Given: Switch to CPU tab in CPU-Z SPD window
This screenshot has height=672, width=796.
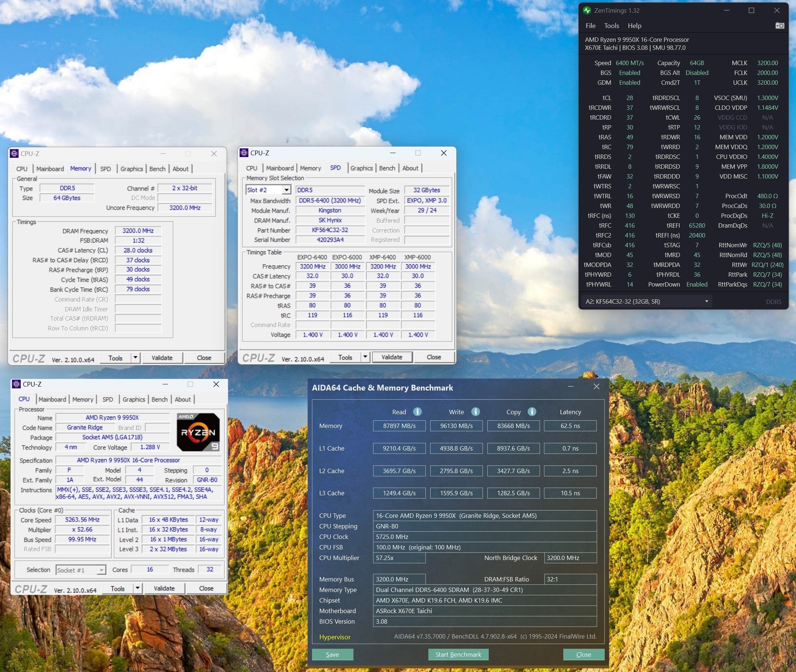Looking at the screenshot, I should tap(251, 168).
